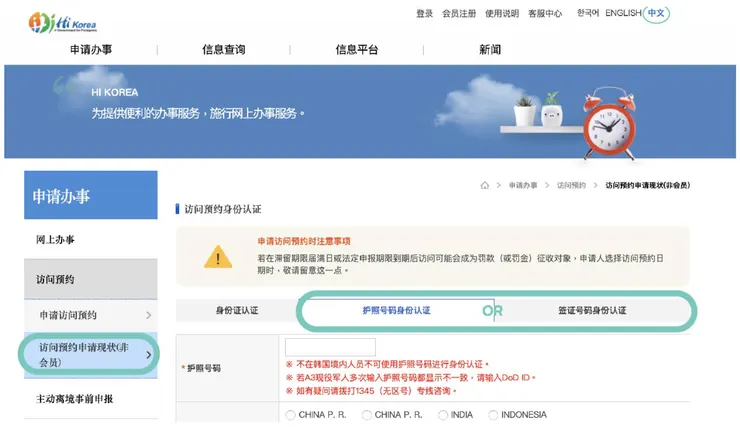Click the HI KOREA banner text

pyautogui.click(x=115, y=92)
